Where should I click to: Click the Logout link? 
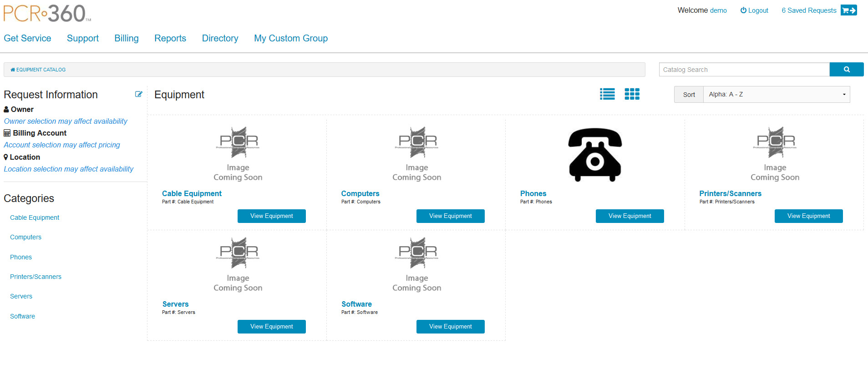(x=754, y=10)
